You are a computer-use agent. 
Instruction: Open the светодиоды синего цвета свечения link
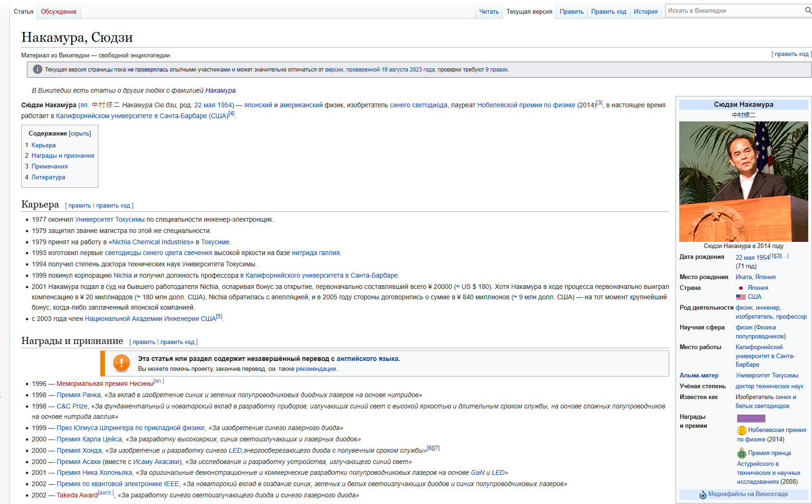click(159, 253)
